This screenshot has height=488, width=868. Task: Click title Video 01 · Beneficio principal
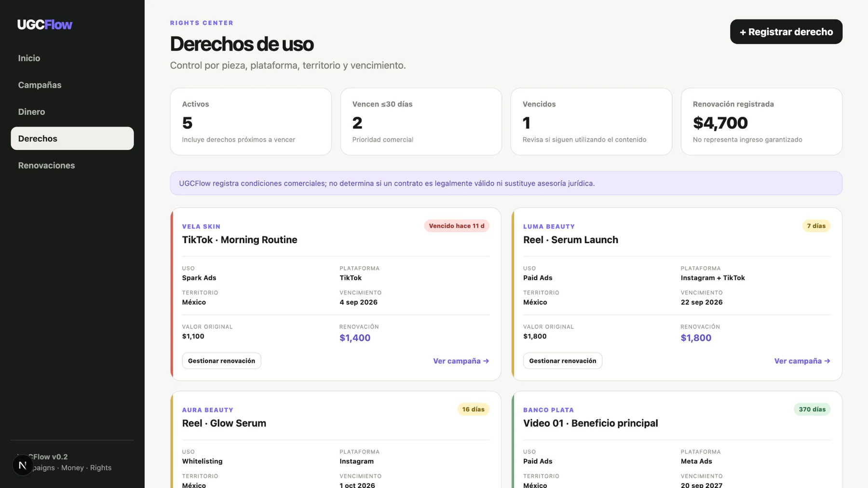tap(591, 423)
